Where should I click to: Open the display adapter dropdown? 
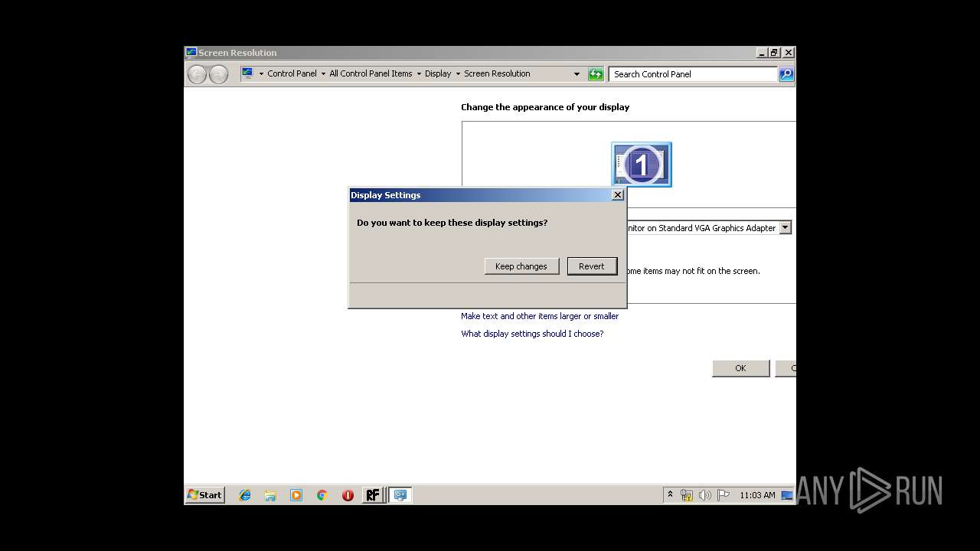click(x=785, y=228)
